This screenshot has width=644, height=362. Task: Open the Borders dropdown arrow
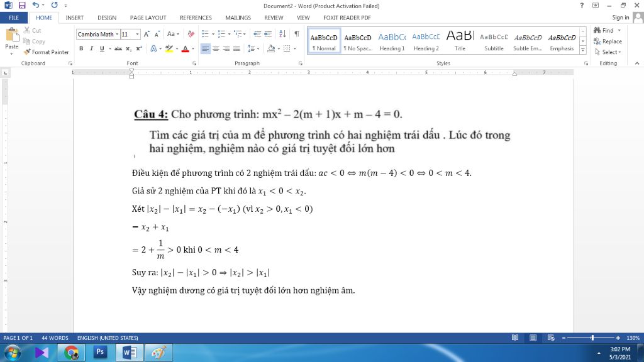point(295,48)
